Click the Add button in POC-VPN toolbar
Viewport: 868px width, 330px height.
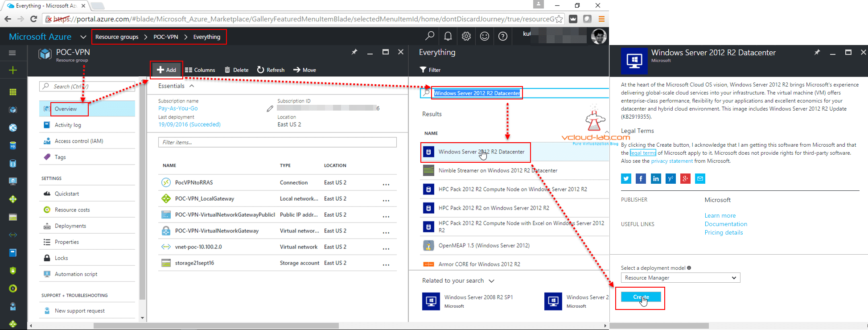tap(166, 70)
